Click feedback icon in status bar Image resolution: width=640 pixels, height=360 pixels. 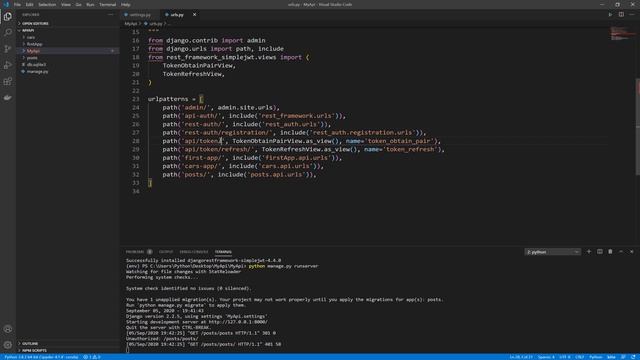click(x=623, y=357)
